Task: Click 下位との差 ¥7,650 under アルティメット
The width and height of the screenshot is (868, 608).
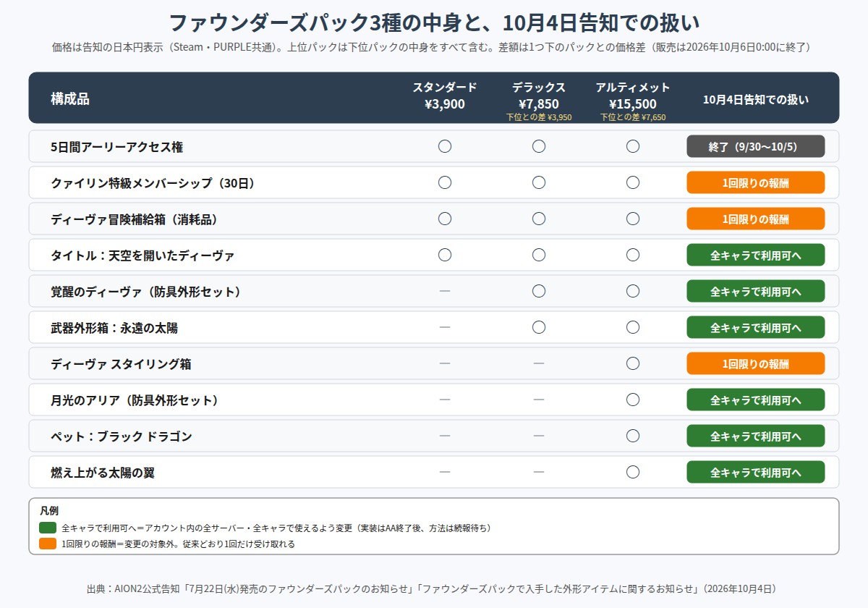Action: [x=633, y=117]
